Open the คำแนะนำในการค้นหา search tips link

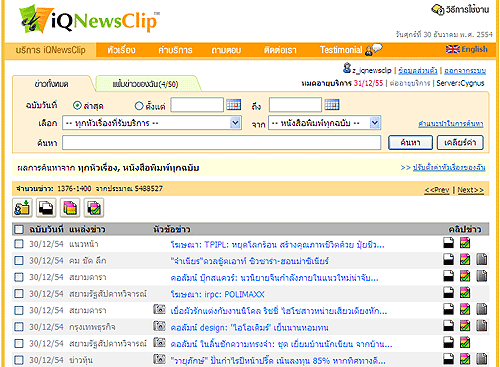click(x=451, y=124)
